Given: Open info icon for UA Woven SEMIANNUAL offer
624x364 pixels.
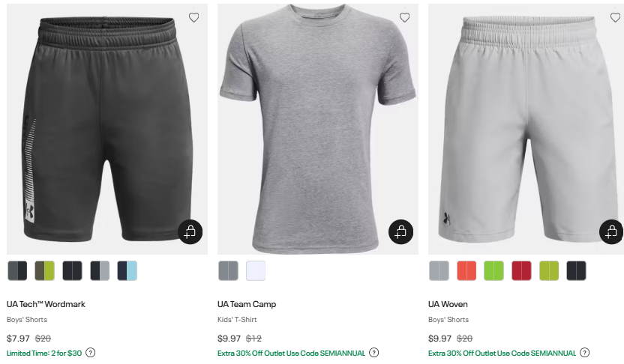Looking at the screenshot, I should pos(585,353).
